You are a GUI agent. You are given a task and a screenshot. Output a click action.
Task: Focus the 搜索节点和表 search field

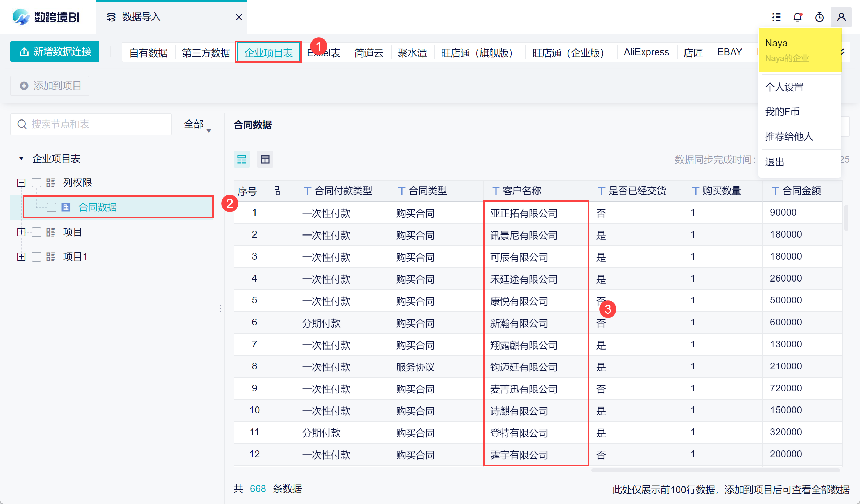91,124
